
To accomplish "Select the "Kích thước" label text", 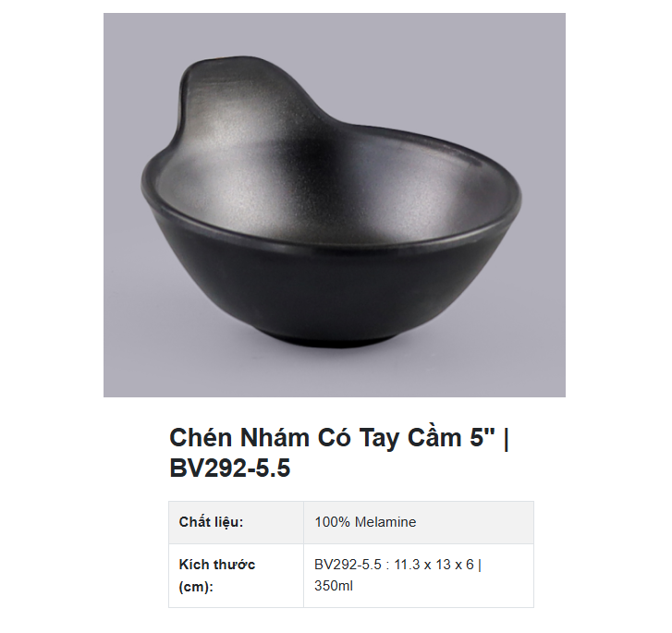I will click(217, 564).
